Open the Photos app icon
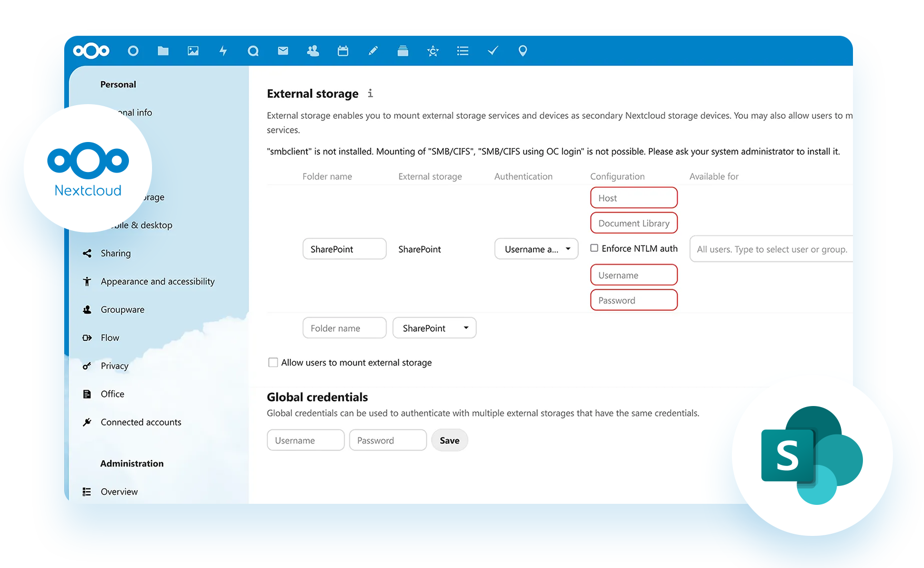This screenshot has height=568, width=924. 193,50
